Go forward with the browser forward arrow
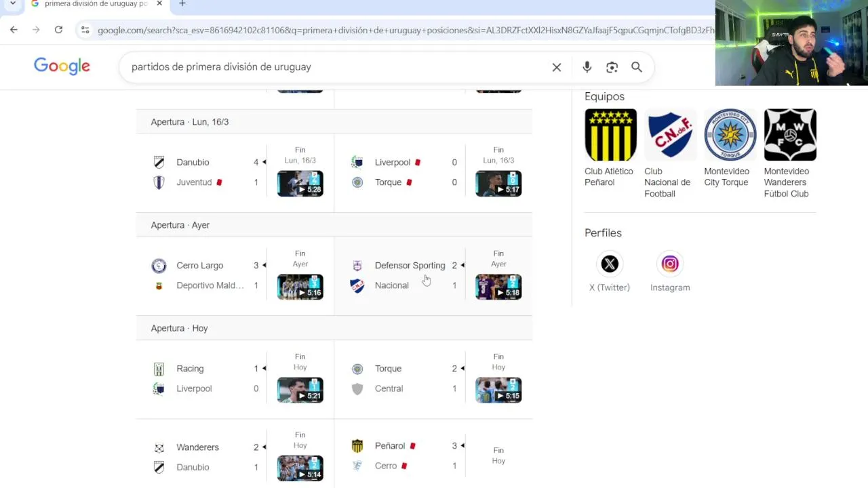This screenshot has width=868, height=488. [36, 30]
